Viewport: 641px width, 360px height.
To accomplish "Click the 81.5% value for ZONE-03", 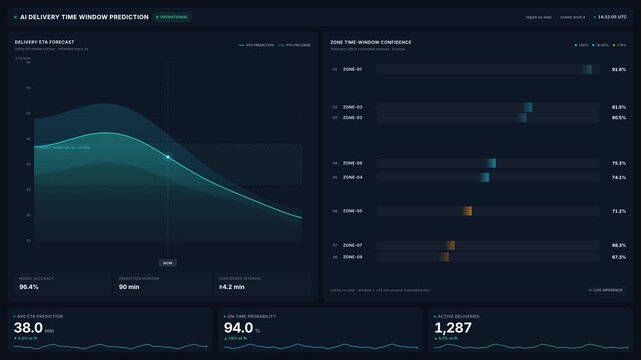I will pos(619,107).
